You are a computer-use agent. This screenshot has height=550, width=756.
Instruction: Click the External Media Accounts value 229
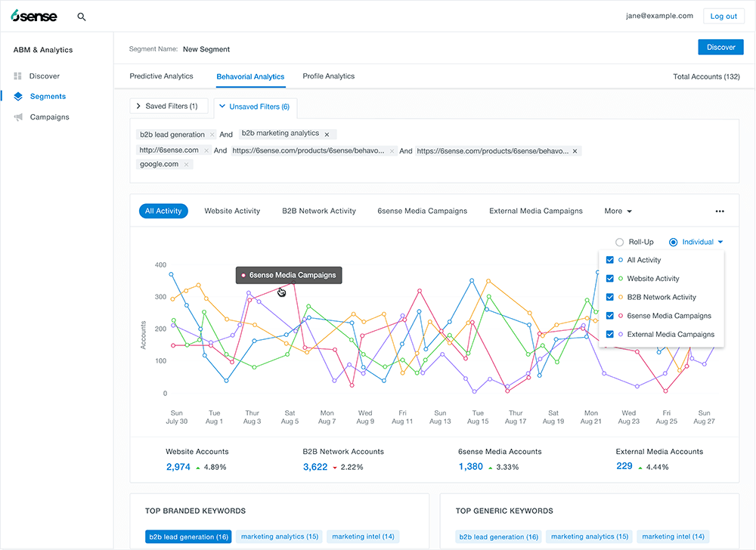pyautogui.click(x=624, y=465)
